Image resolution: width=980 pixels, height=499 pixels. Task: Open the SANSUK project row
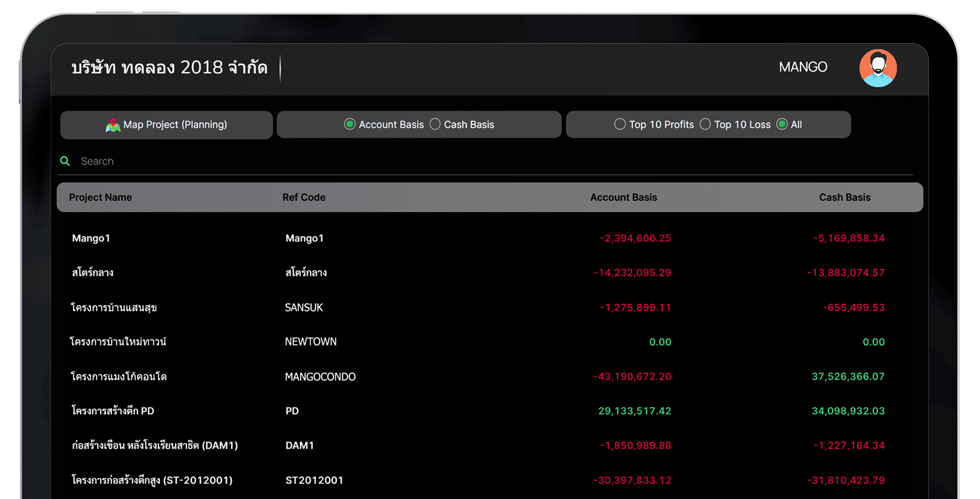pyautogui.click(x=304, y=308)
